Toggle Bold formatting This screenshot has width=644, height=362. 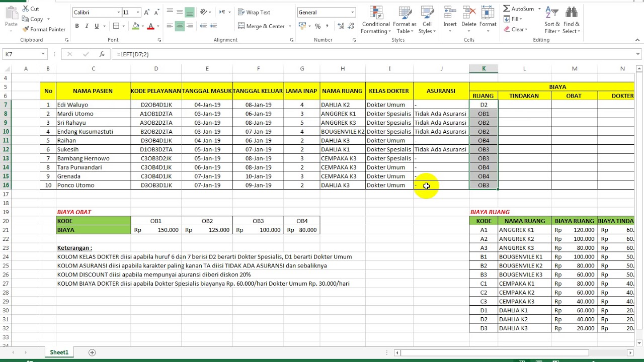(x=77, y=26)
